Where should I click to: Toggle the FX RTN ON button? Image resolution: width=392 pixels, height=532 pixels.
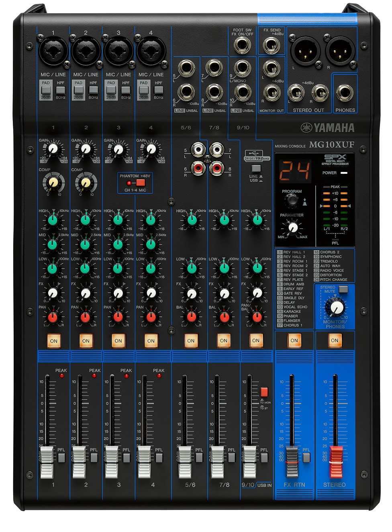point(294,340)
